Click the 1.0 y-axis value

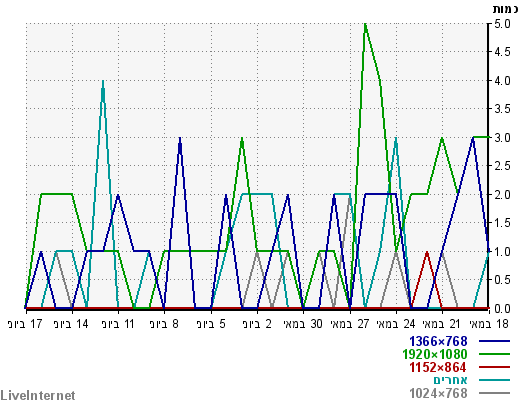point(502,252)
